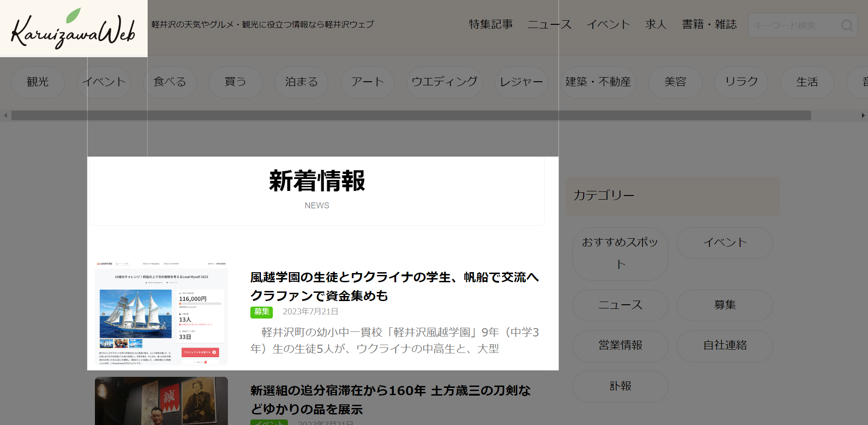Click the green 募集 tag on first article
This screenshot has height=425, width=868.
261,312
